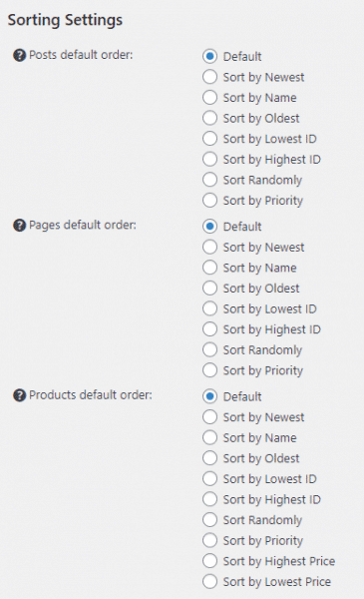Set Pages order to Sort by Newest
The height and width of the screenshot is (599, 364).
(209, 247)
